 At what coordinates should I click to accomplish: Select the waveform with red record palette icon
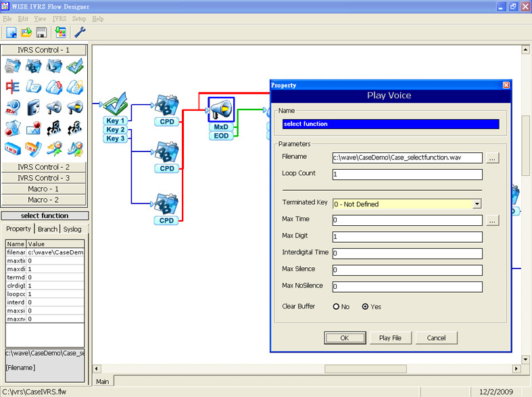[34, 129]
